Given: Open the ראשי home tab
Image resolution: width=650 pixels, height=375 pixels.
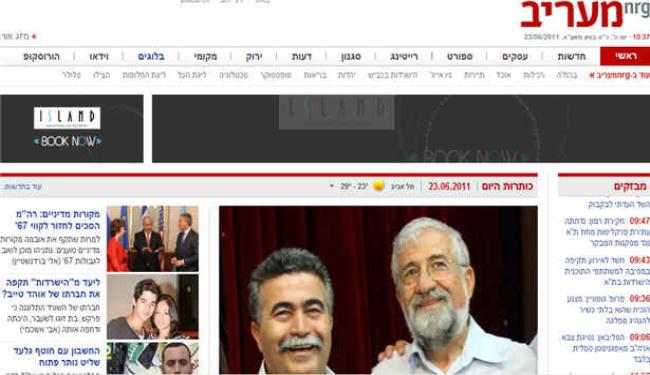Looking at the screenshot, I should [x=625, y=56].
